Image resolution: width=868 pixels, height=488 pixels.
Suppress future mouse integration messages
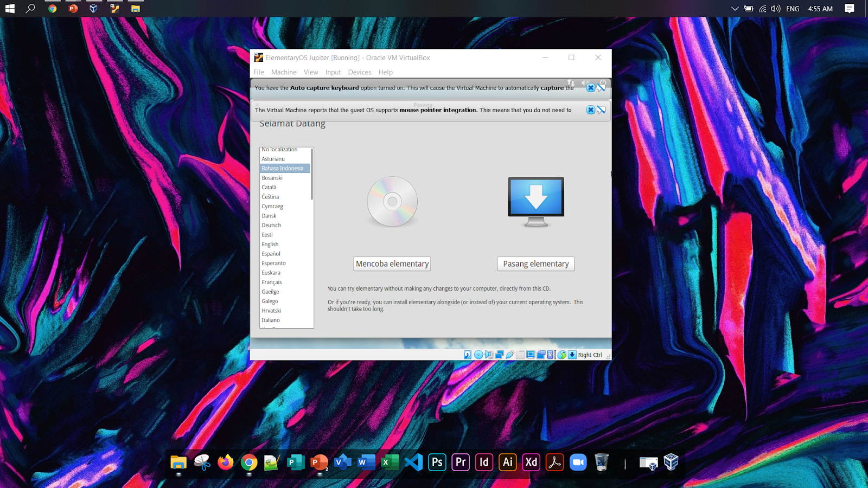pyautogui.click(x=601, y=110)
